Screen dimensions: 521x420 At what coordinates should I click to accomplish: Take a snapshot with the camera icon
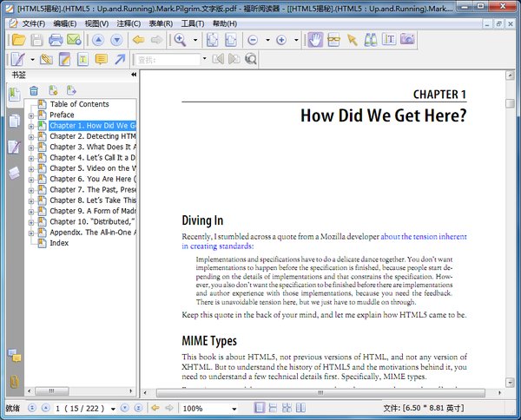(x=407, y=40)
